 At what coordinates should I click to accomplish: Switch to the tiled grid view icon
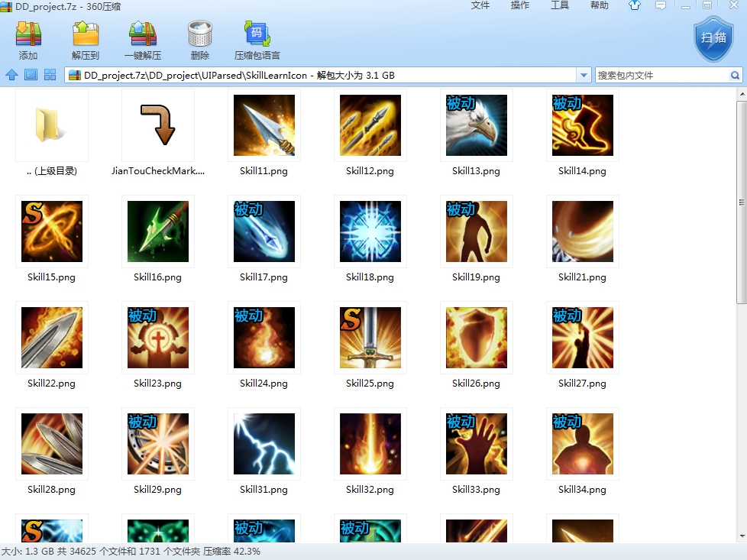(x=50, y=75)
